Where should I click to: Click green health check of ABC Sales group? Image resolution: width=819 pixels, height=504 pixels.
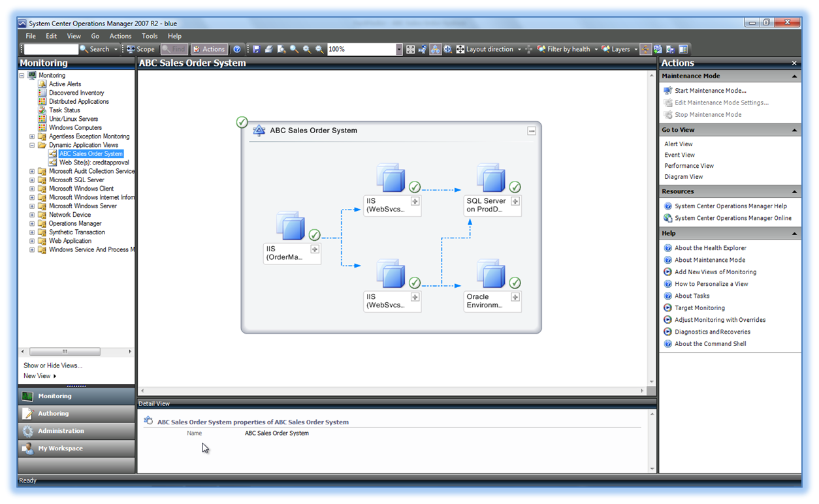pos(242,122)
